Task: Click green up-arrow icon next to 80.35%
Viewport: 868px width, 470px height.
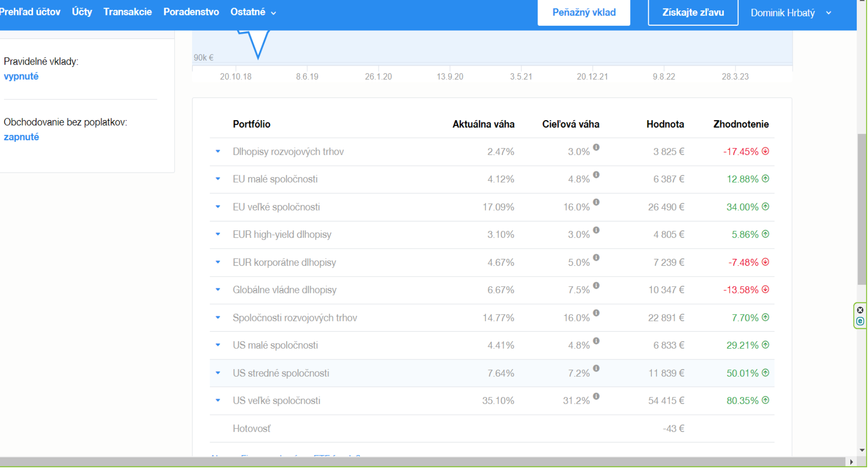Action: click(765, 400)
